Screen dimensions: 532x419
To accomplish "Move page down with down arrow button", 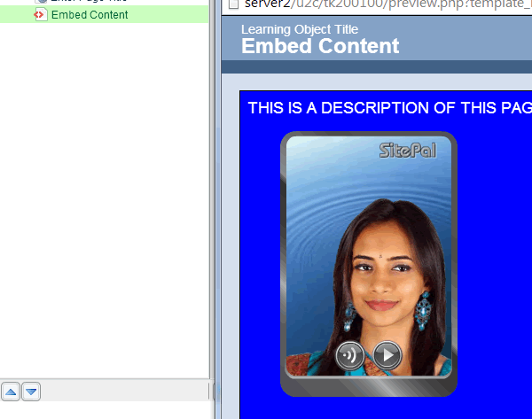I will click(x=31, y=392).
